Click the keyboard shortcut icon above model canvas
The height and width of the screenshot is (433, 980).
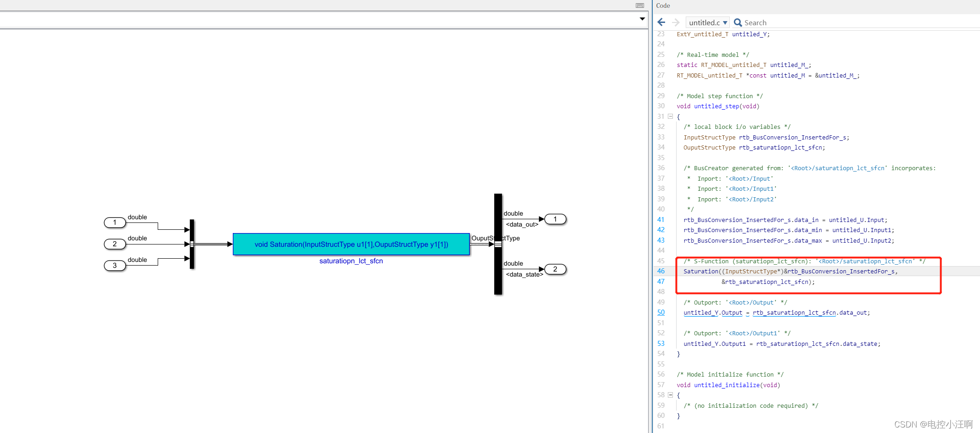(x=639, y=6)
